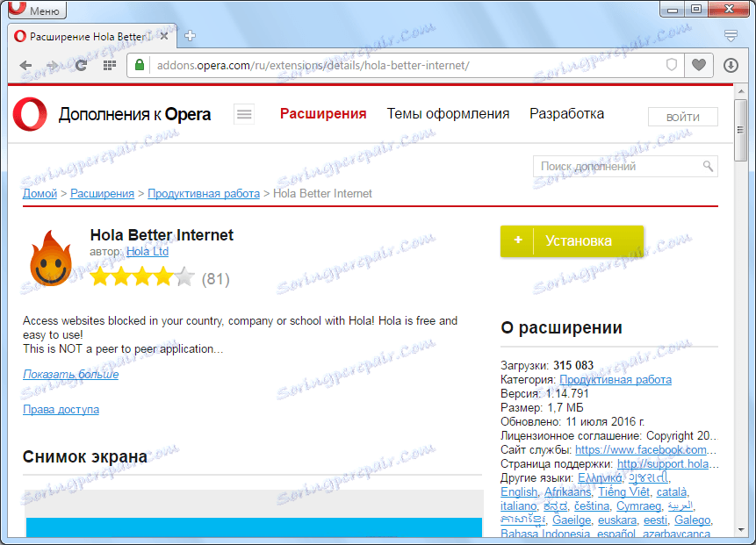The height and width of the screenshot is (545, 756).
Task: Click the vertical scrollbar thumb
Action: (x=741, y=130)
